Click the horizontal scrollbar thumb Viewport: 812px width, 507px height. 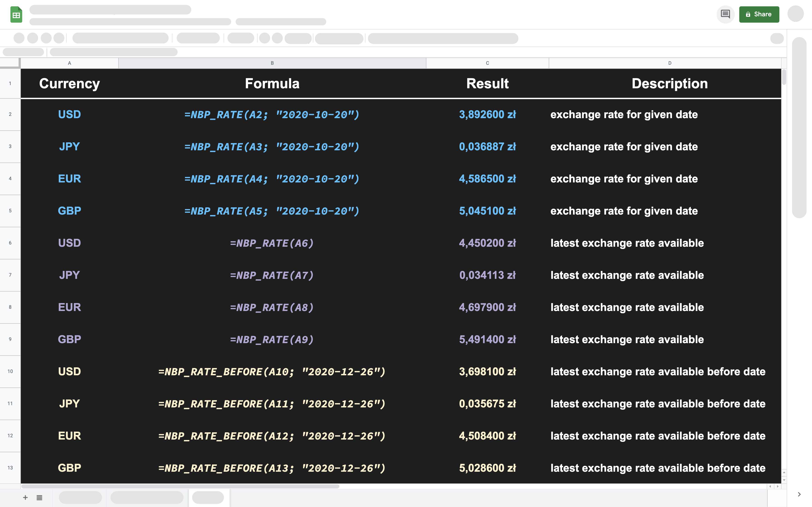[x=181, y=486]
